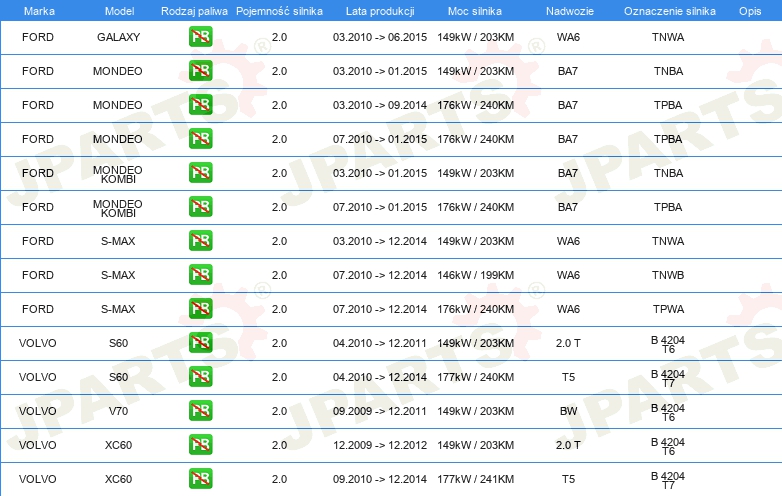
Task: Click the T5 body cell in the S60 row
Action: click(569, 377)
